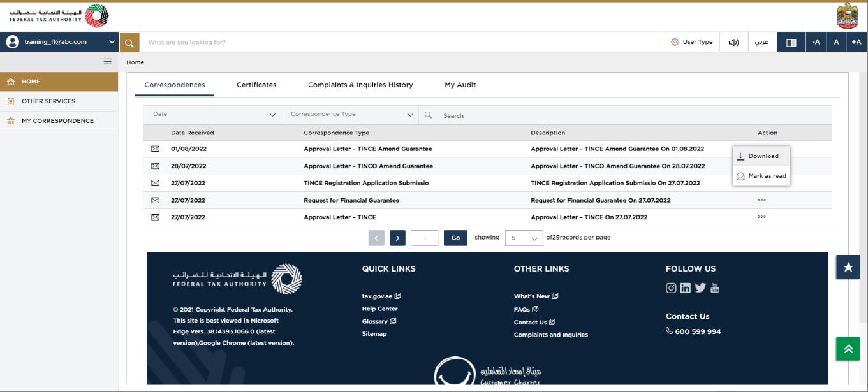The image size is (868, 392).
Task: Choose Mark as read from action menu
Action: 761,176
